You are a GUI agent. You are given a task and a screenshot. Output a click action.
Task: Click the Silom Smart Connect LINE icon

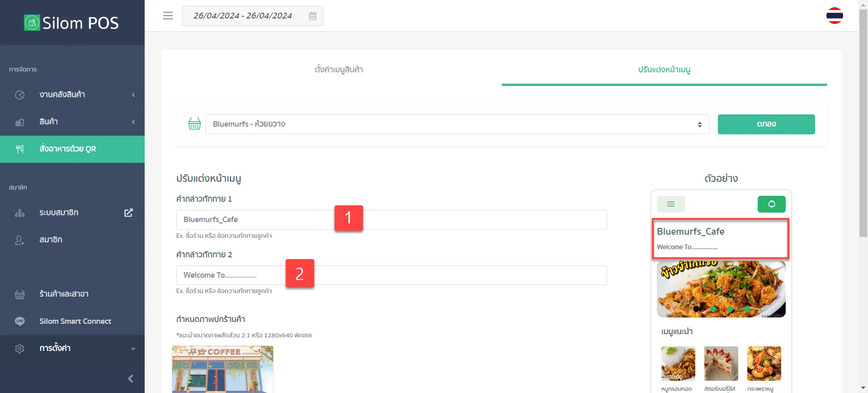pos(20,321)
